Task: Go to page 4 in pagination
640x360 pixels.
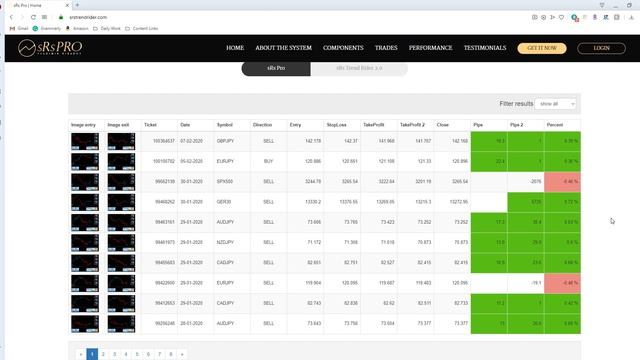Action: [x=126, y=354]
